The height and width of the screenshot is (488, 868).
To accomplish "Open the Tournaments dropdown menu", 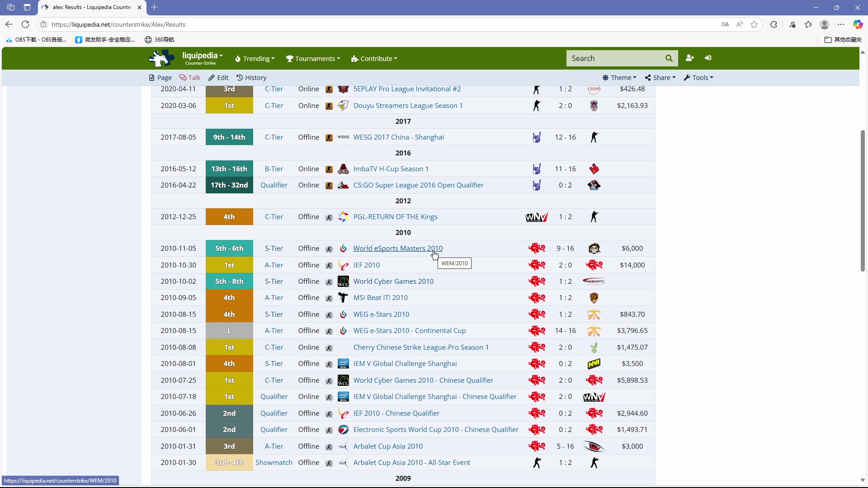I will pyautogui.click(x=313, y=59).
